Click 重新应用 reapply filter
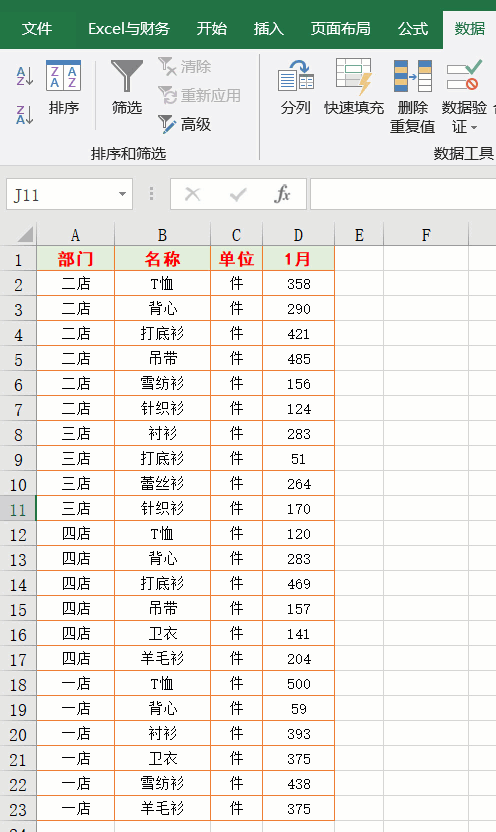This screenshot has height=832, width=496. [x=199, y=96]
